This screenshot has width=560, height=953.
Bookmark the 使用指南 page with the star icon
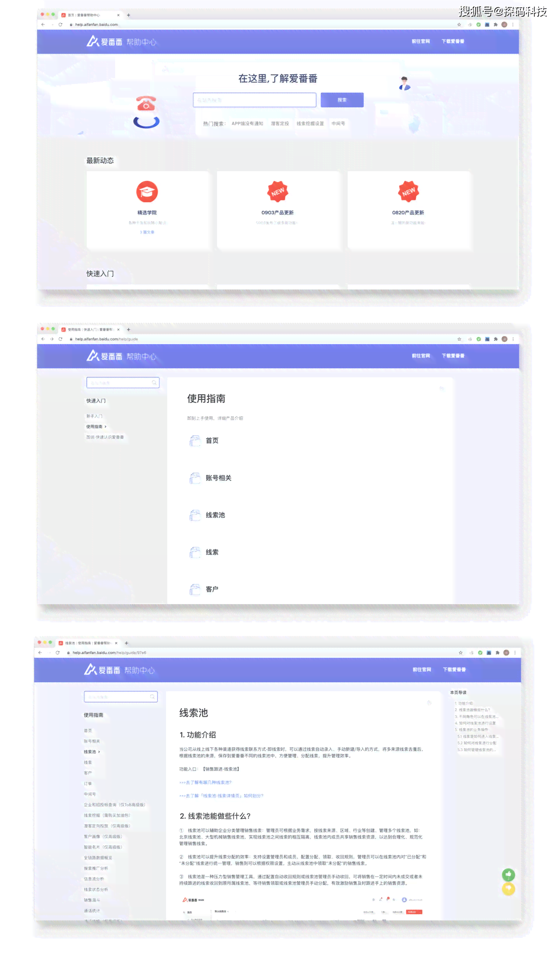[459, 339]
